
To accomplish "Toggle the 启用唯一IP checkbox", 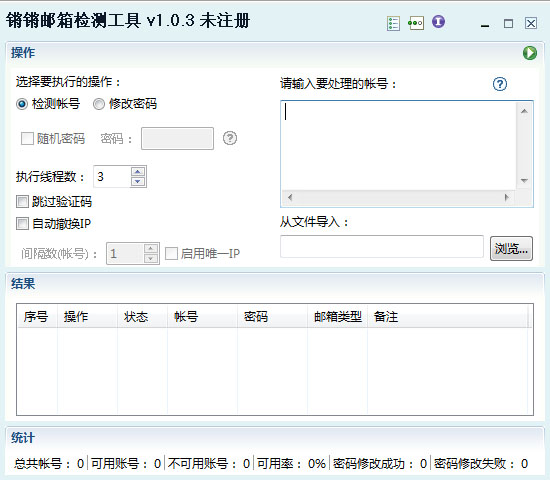I will pos(202,253).
